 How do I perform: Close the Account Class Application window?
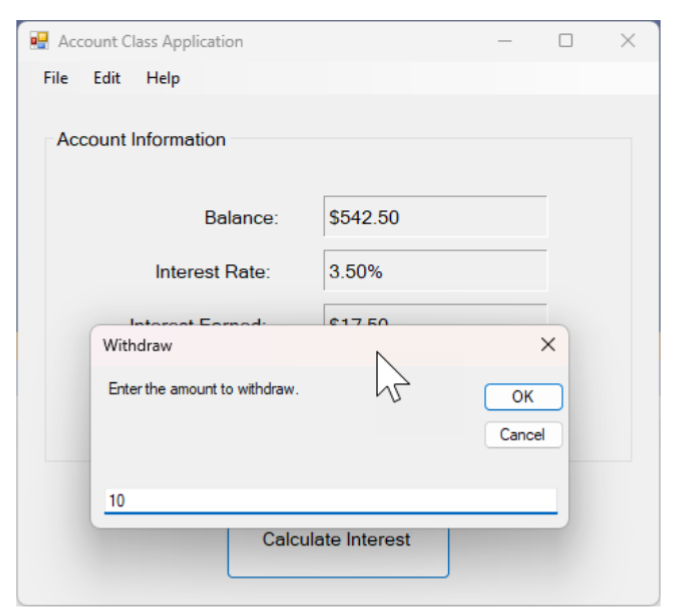click(628, 41)
